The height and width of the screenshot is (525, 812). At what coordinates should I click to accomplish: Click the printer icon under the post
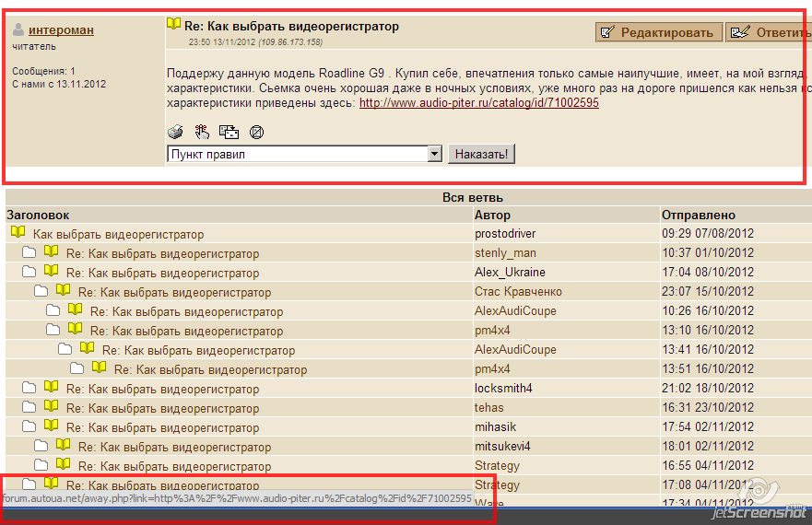click(x=175, y=132)
